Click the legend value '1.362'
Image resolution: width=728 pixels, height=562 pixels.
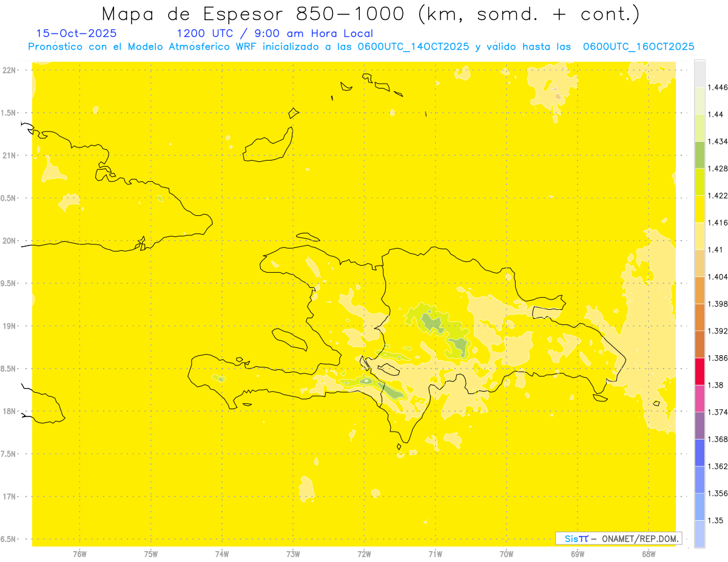718,466
